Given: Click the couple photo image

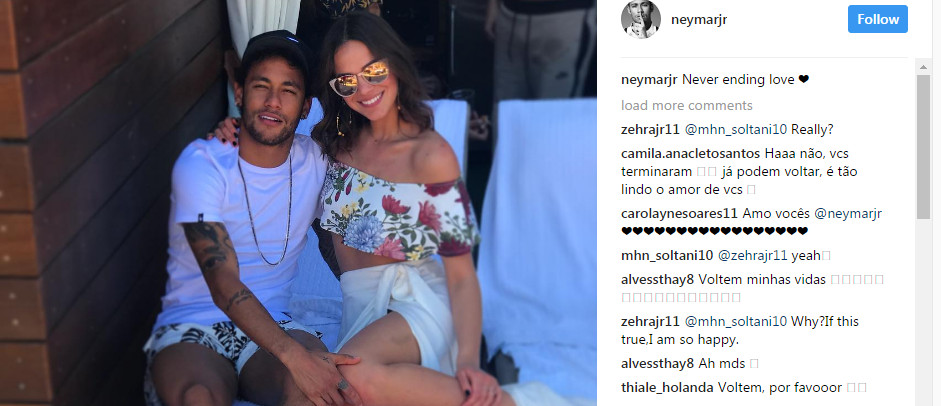Looking at the screenshot, I should [x=298, y=203].
